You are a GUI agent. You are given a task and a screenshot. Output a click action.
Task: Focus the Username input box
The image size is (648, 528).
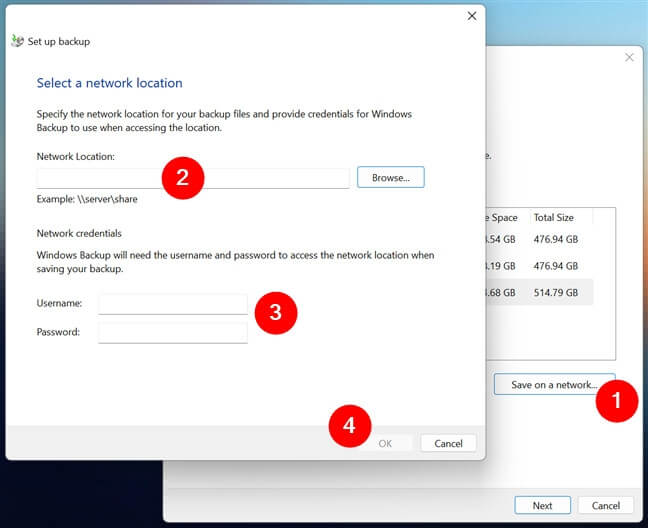click(172, 303)
